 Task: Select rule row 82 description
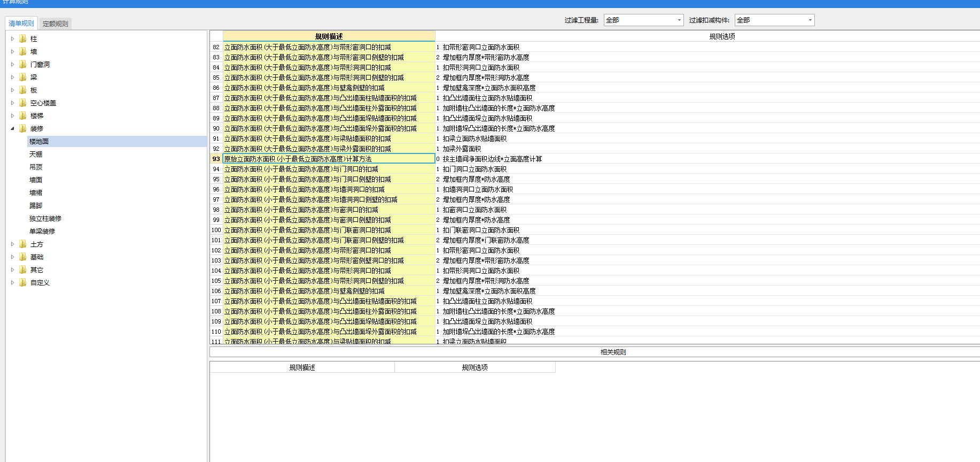click(x=329, y=47)
